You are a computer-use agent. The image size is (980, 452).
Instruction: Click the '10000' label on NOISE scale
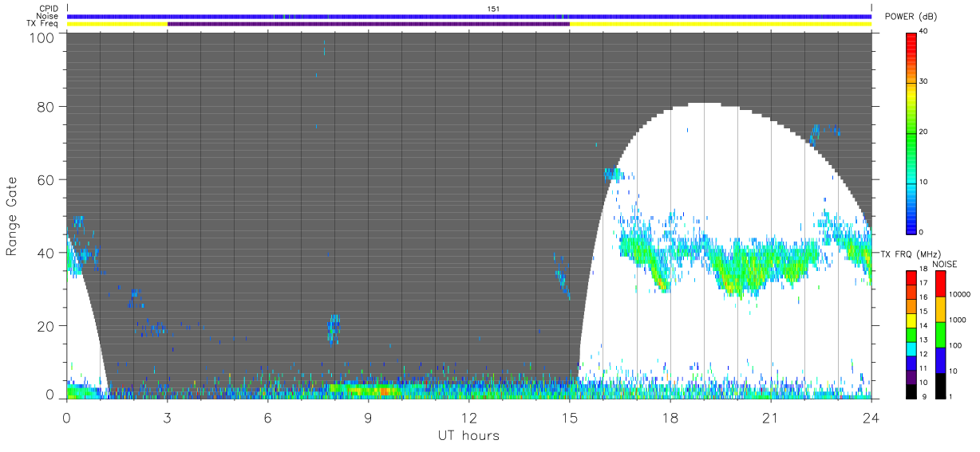[x=958, y=294]
